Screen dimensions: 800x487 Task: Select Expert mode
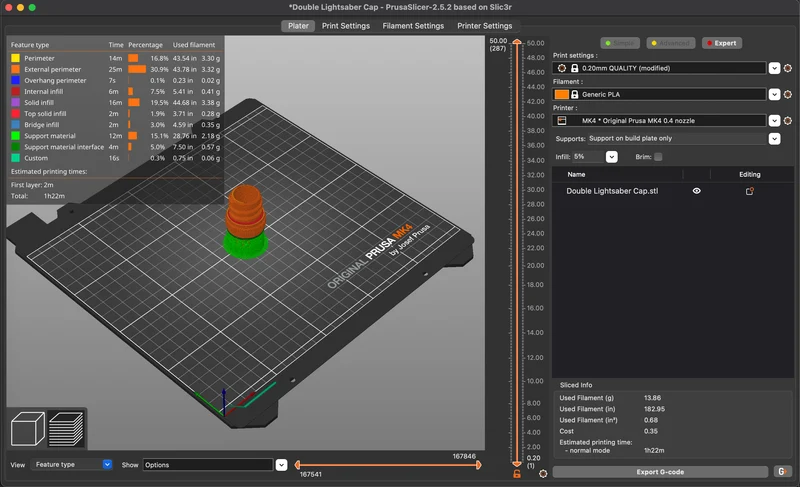(721, 43)
